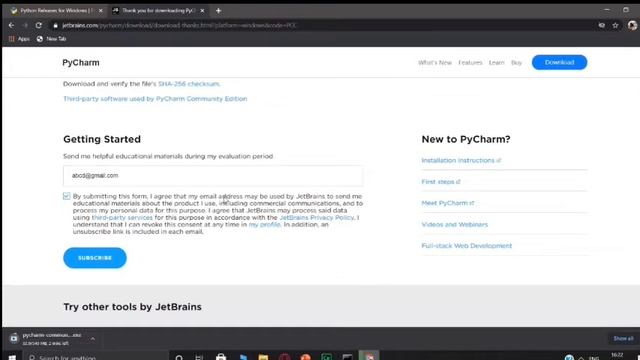Click the email input field with abcd@gmail.com

(213, 176)
